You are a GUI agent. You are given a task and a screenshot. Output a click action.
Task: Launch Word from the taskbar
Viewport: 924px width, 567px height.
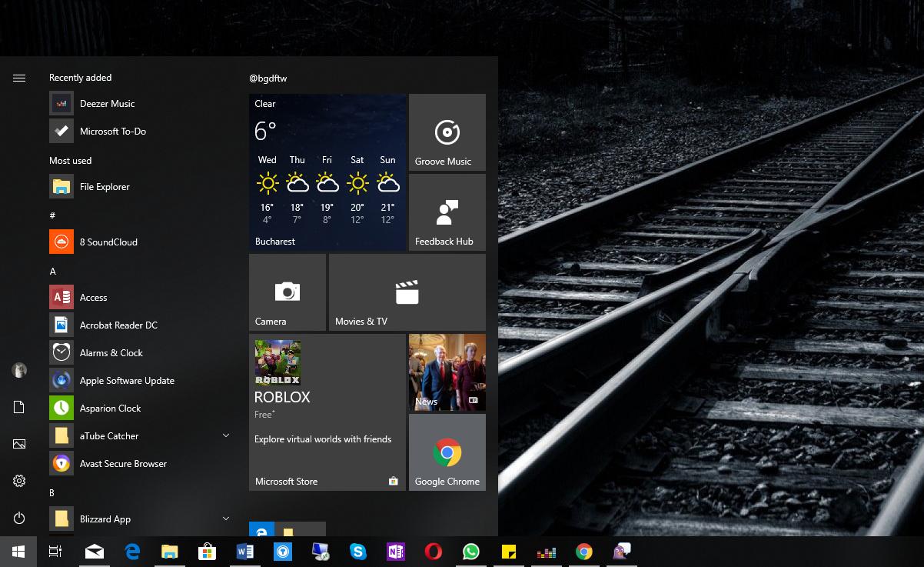(245, 552)
